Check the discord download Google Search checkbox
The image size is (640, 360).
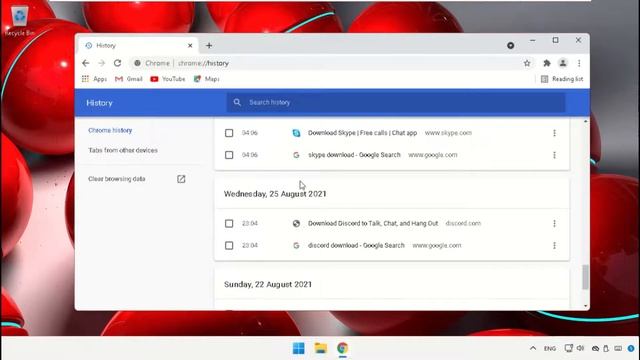229,246
